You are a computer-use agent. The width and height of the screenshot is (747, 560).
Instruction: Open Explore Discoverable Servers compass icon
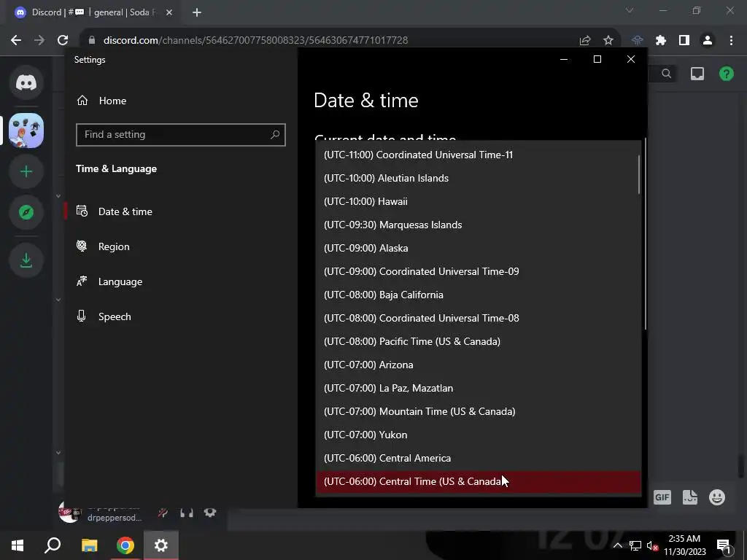click(26, 212)
